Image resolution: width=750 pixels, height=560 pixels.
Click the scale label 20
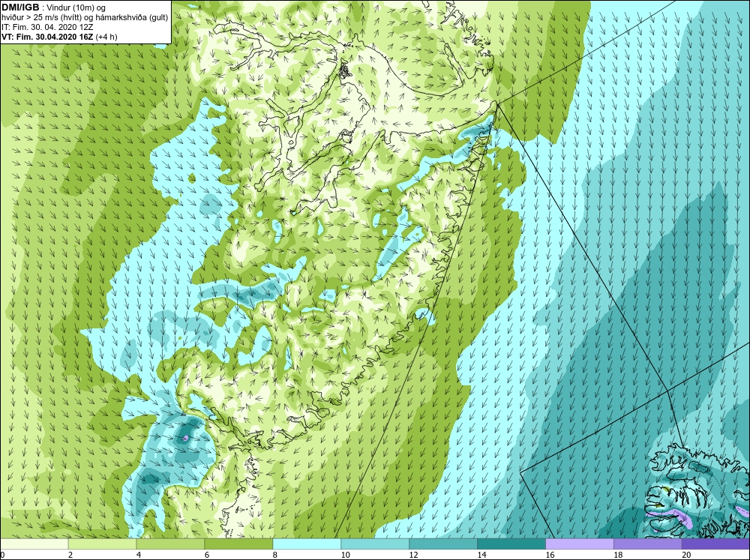coord(686,555)
